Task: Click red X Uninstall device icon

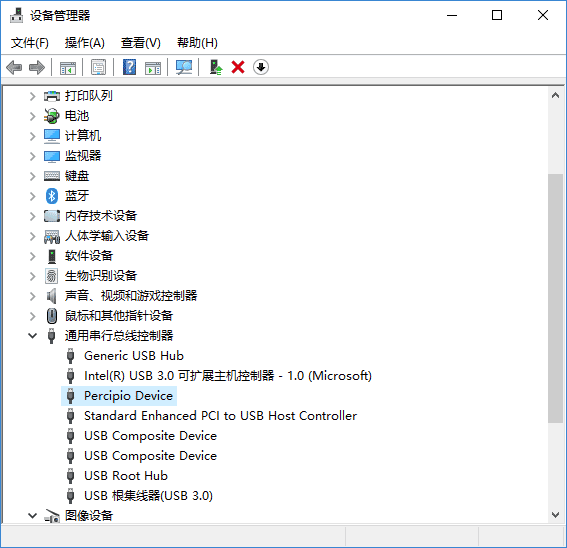Action: pos(238,67)
